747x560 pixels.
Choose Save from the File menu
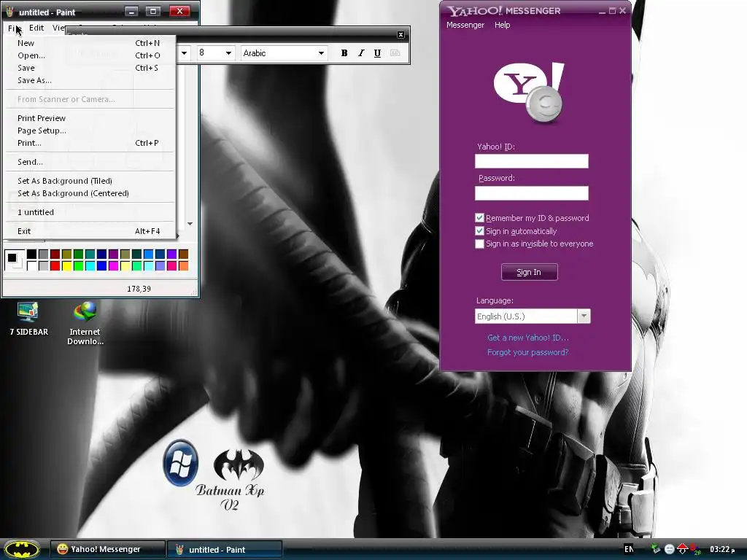click(90, 68)
